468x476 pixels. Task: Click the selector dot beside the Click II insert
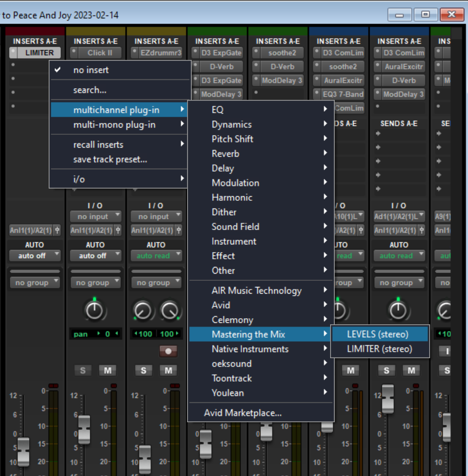pos(74,52)
